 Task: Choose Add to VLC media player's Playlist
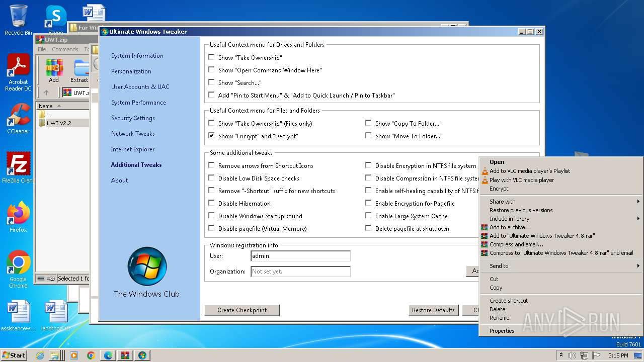click(560, 171)
